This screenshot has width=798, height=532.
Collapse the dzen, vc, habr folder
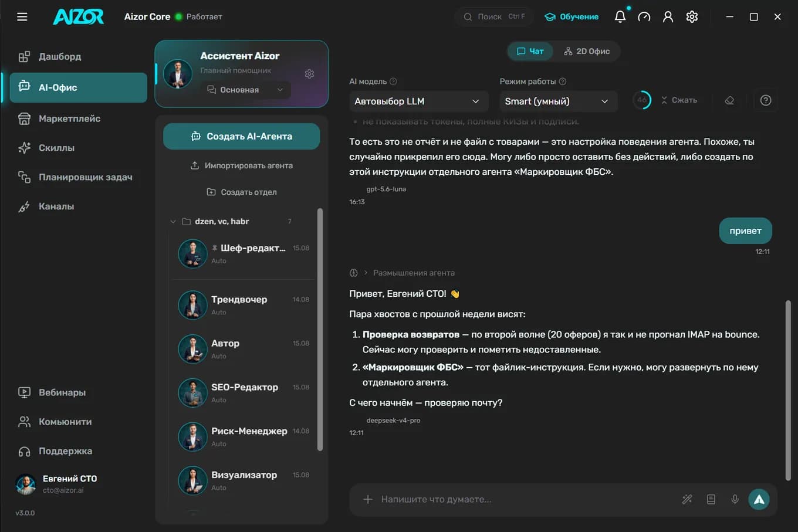pyautogui.click(x=173, y=222)
